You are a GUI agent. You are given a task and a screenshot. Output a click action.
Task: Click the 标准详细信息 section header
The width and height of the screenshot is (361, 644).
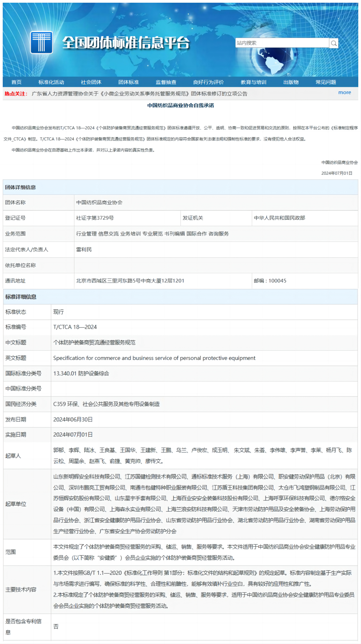[20, 297]
